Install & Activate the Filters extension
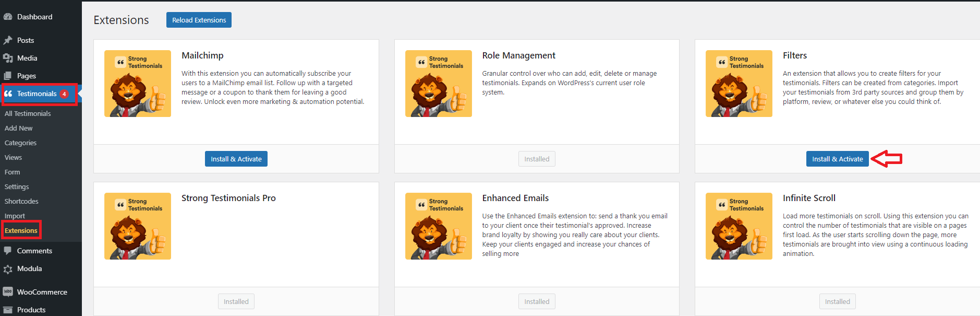The image size is (980, 316). coord(837,159)
